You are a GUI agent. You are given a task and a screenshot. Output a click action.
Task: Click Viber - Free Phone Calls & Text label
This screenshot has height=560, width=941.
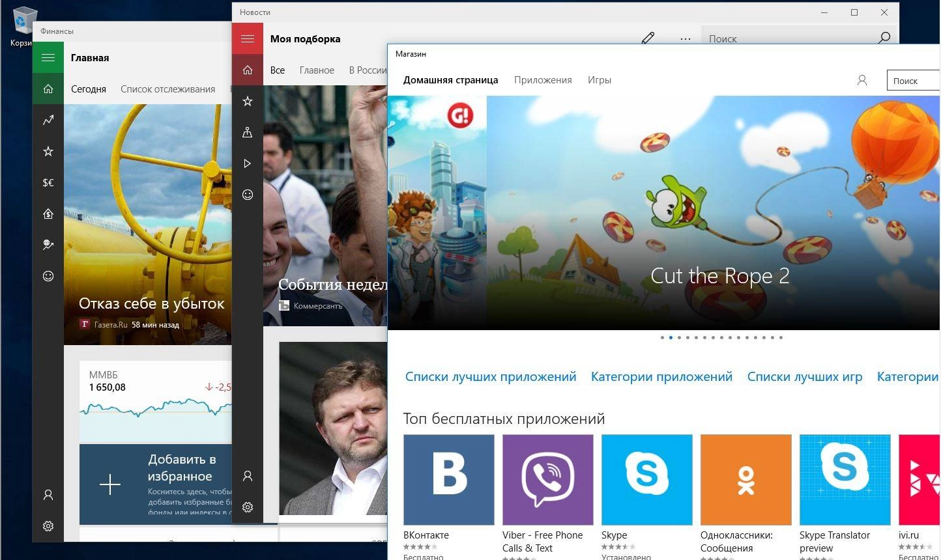point(543,542)
